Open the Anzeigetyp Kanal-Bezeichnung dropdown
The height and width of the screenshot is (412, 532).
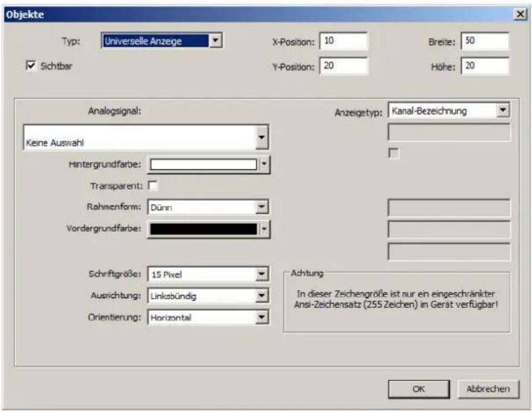(503, 110)
